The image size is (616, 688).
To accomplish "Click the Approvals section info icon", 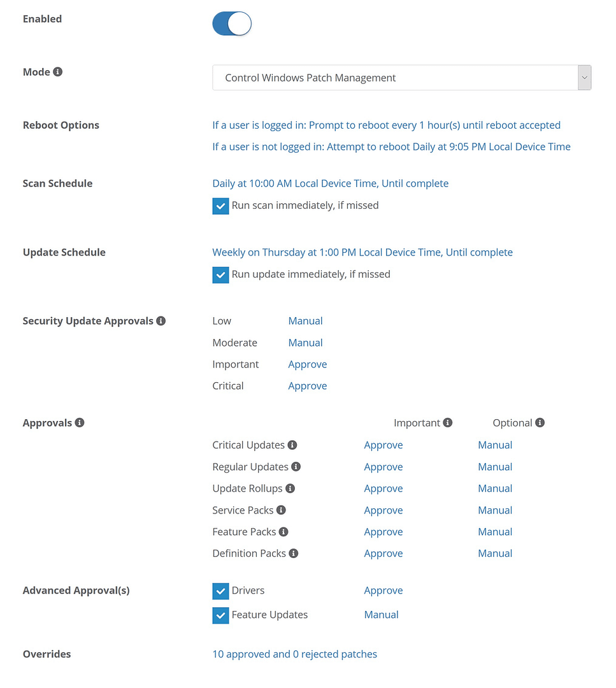I will click(79, 422).
